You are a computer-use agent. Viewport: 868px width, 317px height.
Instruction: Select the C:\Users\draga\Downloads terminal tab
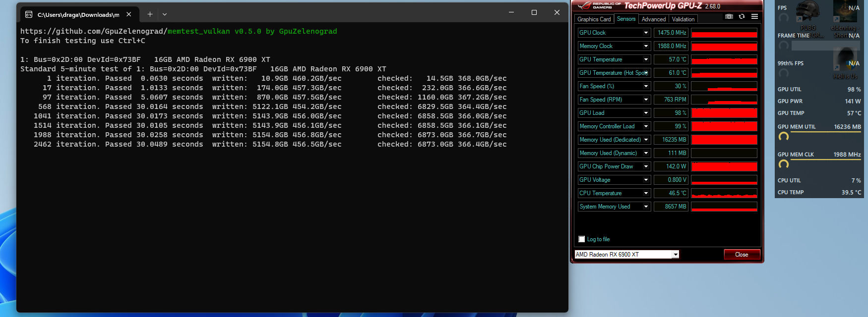(79, 14)
